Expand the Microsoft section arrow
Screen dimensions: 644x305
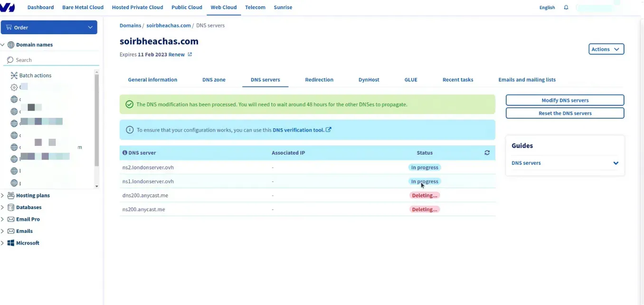(x=2, y=243)
